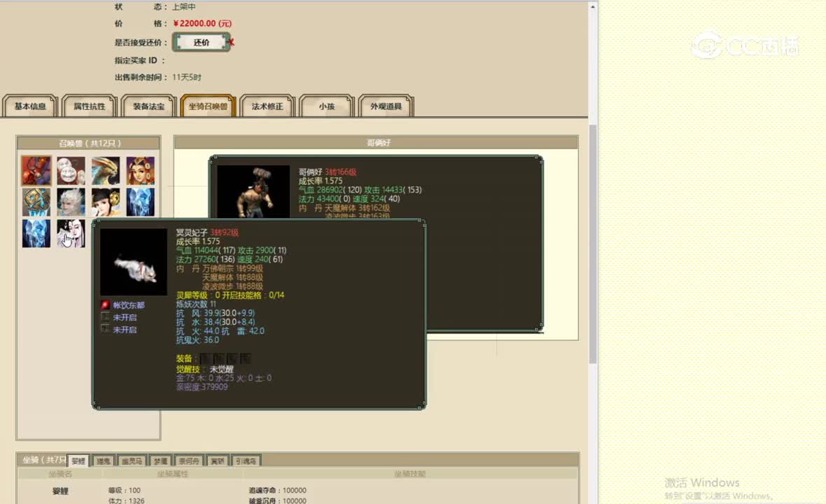Open the 引魂鸟 mount tab
This screenshot has width=826, height=504.
(246, 461)
